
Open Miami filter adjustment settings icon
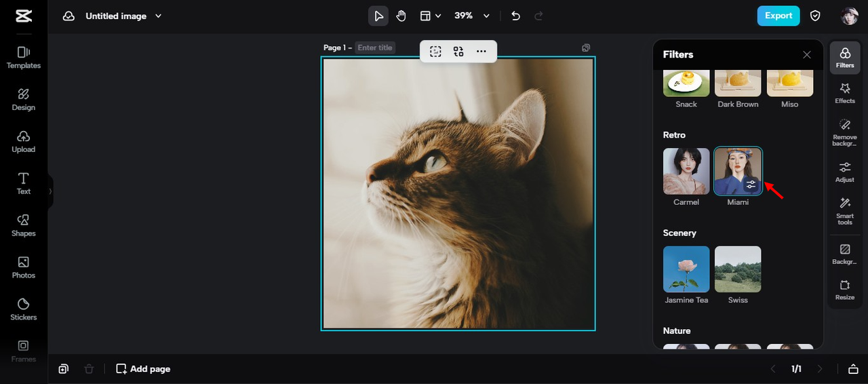[751, 185]
